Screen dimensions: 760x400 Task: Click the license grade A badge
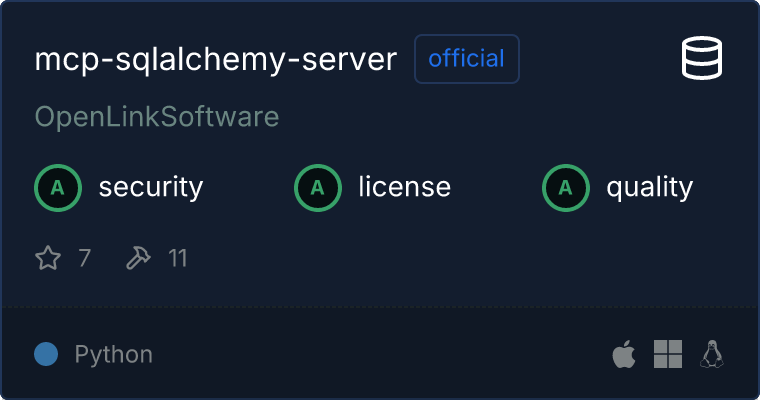(318, 187)
